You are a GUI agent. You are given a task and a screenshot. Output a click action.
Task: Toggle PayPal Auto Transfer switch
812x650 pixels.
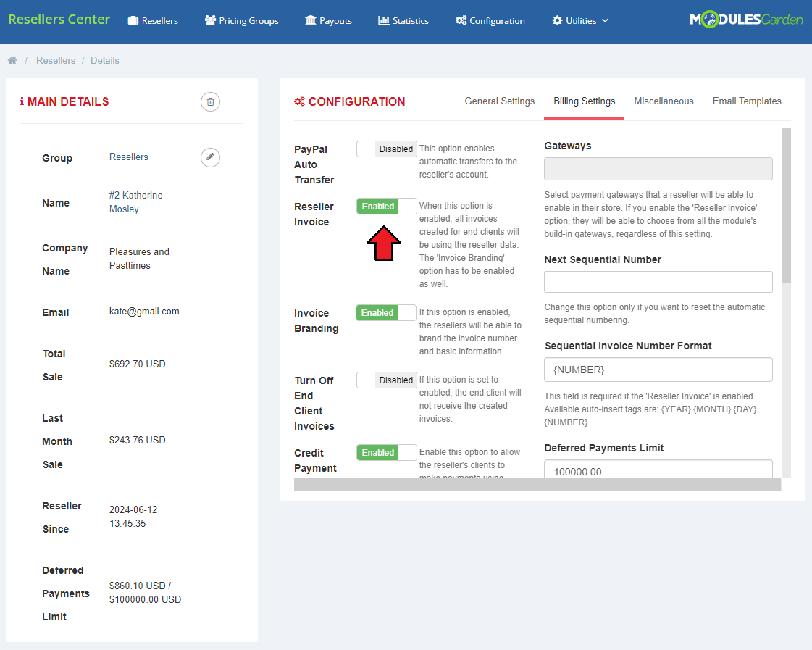pyautogui.click(x=386, y=149)
